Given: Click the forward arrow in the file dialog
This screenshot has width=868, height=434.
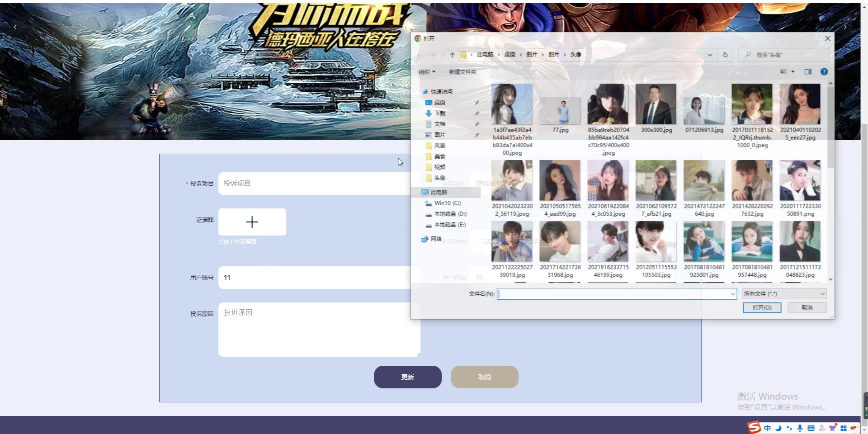Looking at the screenshot, I should click(433, 55).
